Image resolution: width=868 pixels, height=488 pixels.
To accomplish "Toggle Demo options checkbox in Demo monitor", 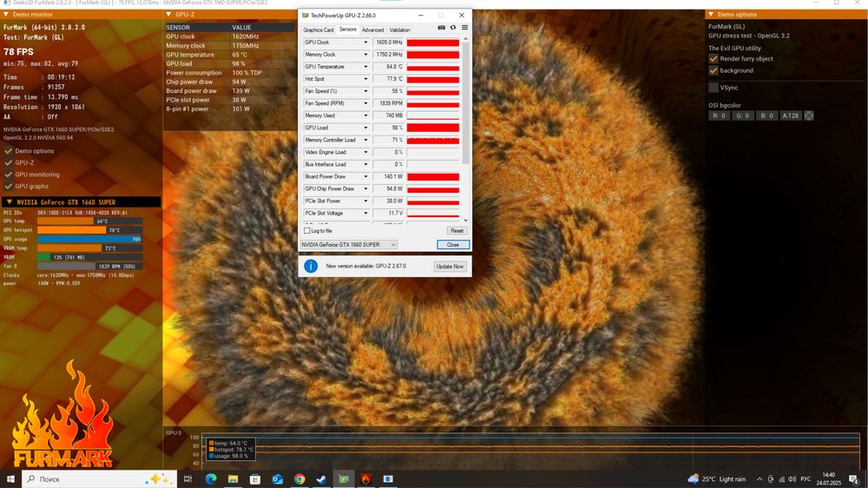I will click(x=9, y=151).
